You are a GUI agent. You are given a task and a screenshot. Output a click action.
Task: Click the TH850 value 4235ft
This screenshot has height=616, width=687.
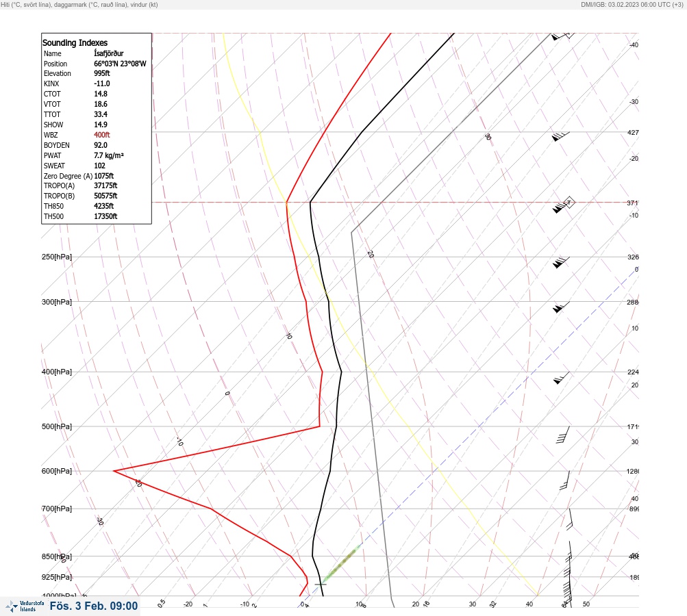pyautogui.click(x=104, y=206)
